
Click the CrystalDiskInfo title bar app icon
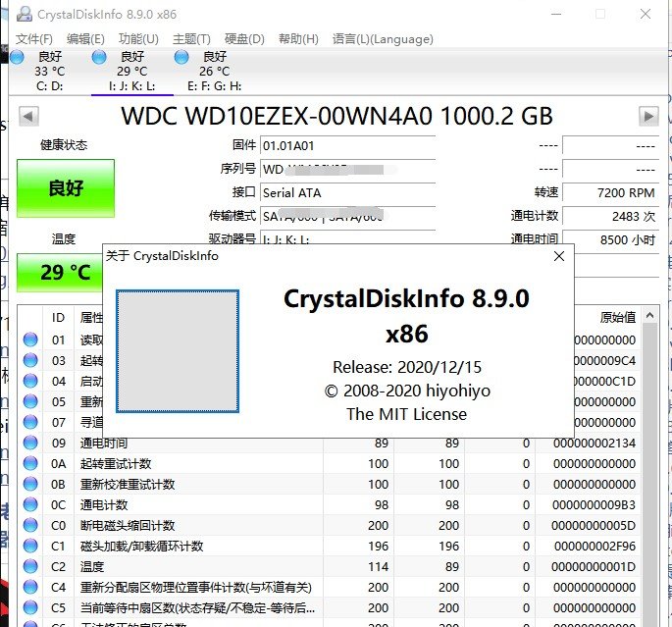point(25,14)
